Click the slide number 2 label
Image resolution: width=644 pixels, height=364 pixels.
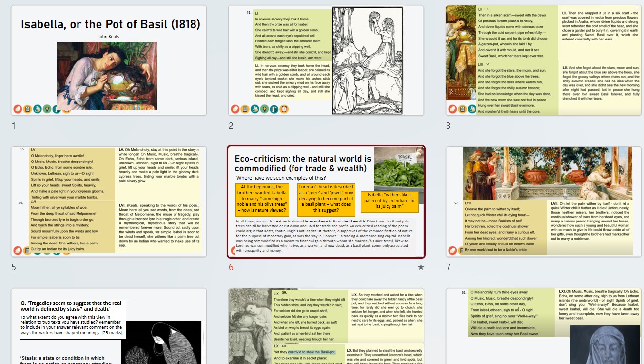coord(231,126)
